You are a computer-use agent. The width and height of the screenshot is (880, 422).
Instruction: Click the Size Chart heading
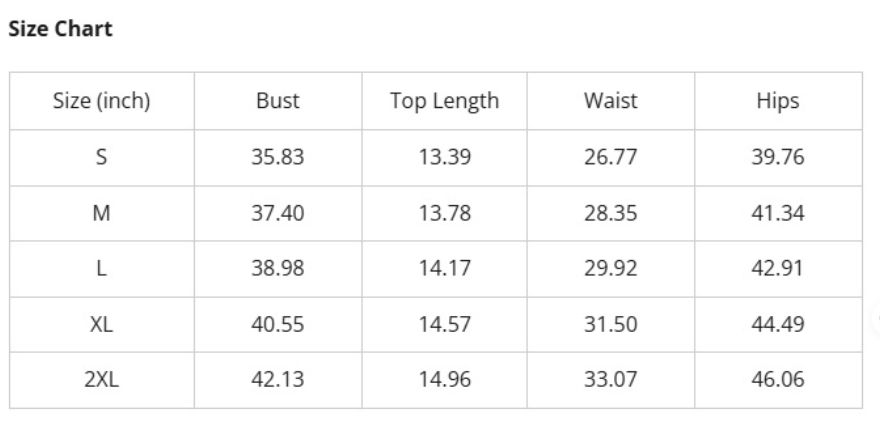pos(60,29)
